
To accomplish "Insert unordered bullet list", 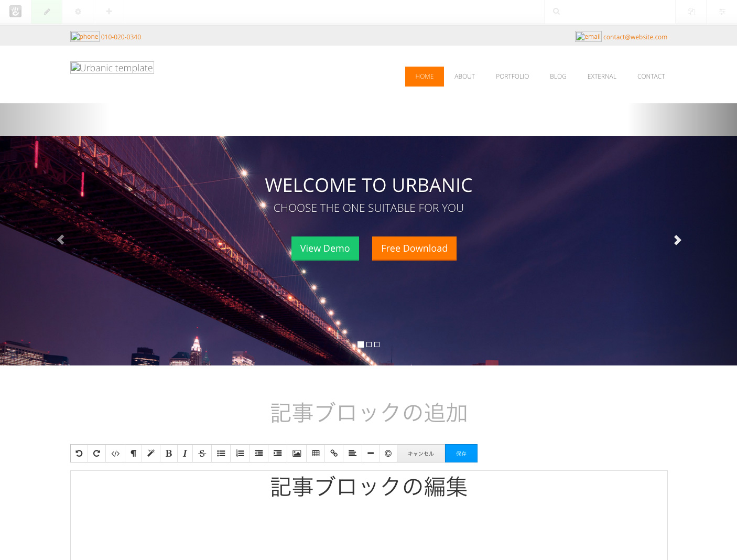I will pyautogui.click(x=221, y=454).
